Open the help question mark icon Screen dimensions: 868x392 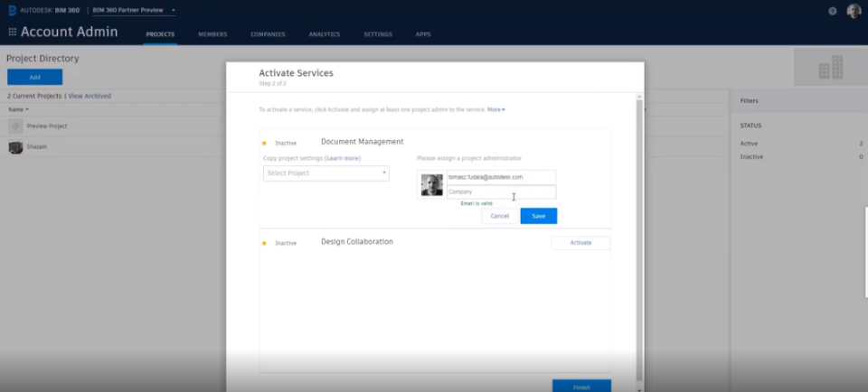pyautogui.click(x=833, y=11)
